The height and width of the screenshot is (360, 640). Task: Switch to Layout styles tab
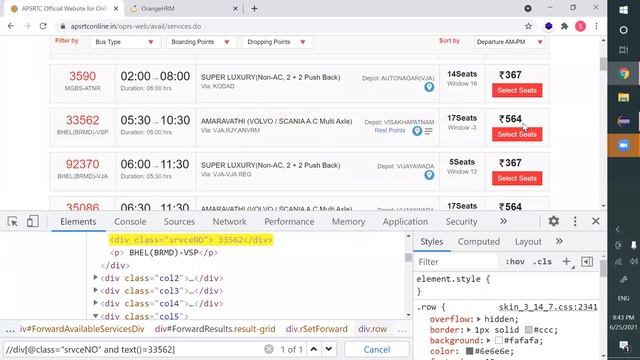click(x=528, y=242)
